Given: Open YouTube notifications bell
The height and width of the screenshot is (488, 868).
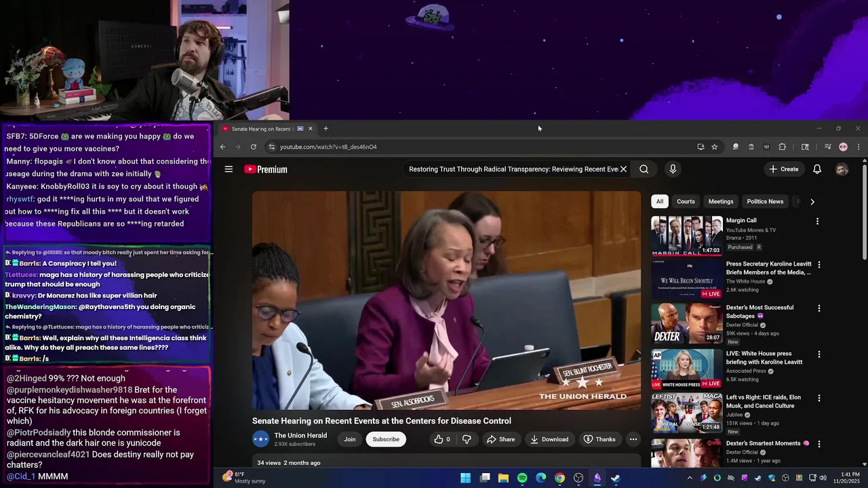Looking at the screenshot, I should tap(817, 169).
